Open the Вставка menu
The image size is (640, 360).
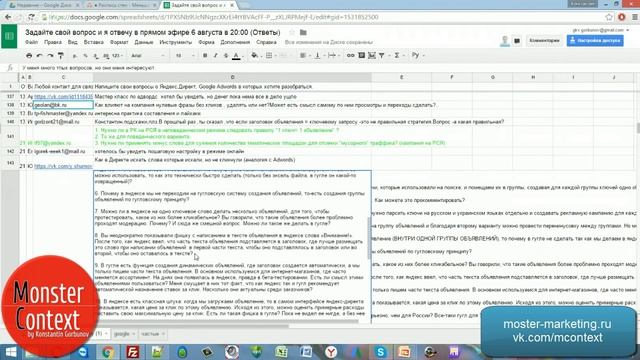tap(93, 42)
